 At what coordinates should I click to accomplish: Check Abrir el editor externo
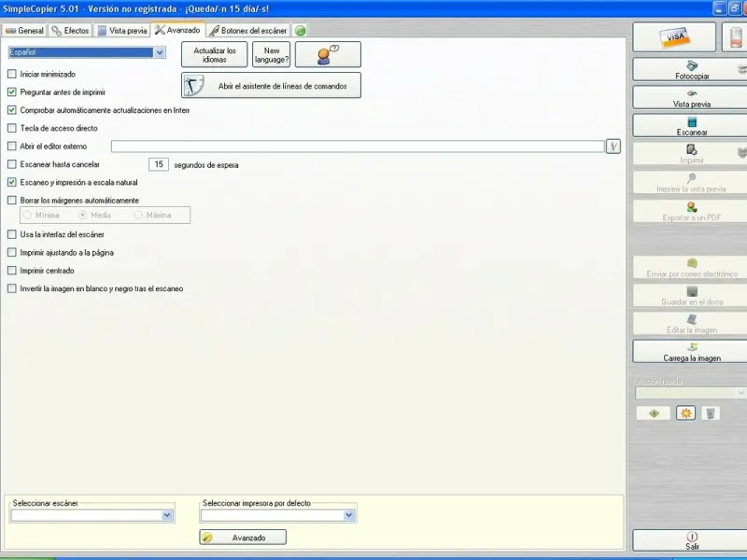pyautogui.click(x=12, y=147)
